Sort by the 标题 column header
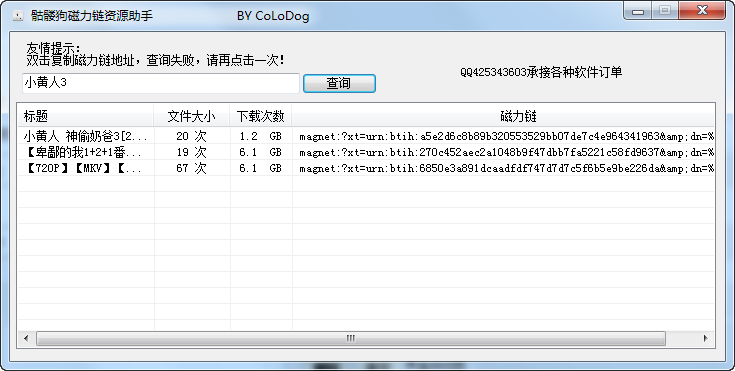 (86, 116)
